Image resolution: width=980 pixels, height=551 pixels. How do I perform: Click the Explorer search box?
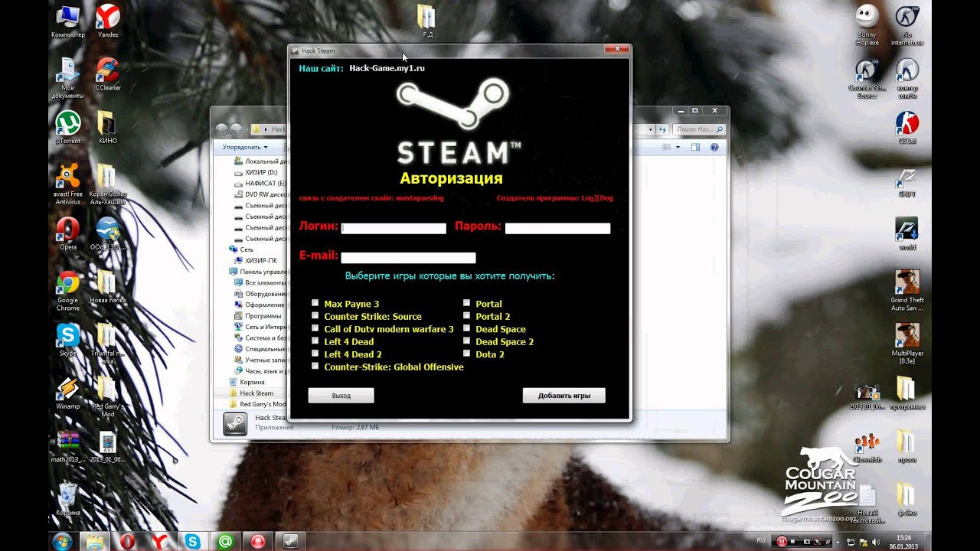[x=698, y=129]
